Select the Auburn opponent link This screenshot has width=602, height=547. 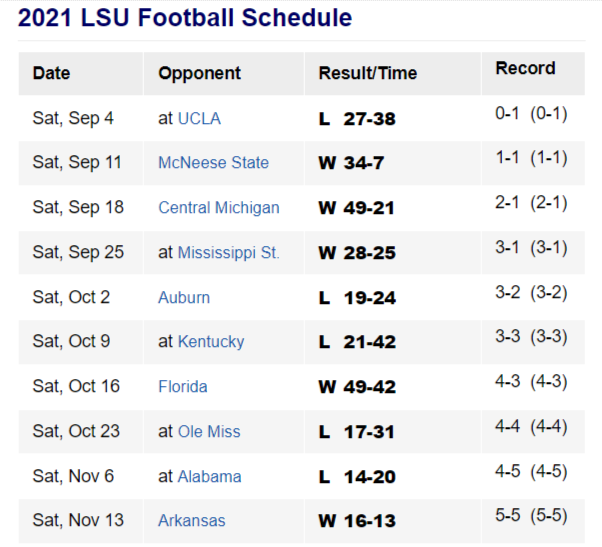[x=184, y=297]
